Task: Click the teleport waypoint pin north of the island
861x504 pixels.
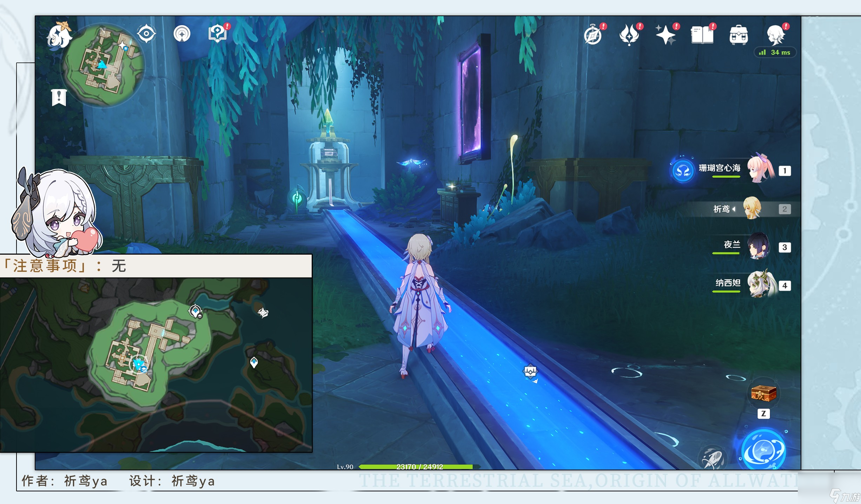Action: (196, 311)
